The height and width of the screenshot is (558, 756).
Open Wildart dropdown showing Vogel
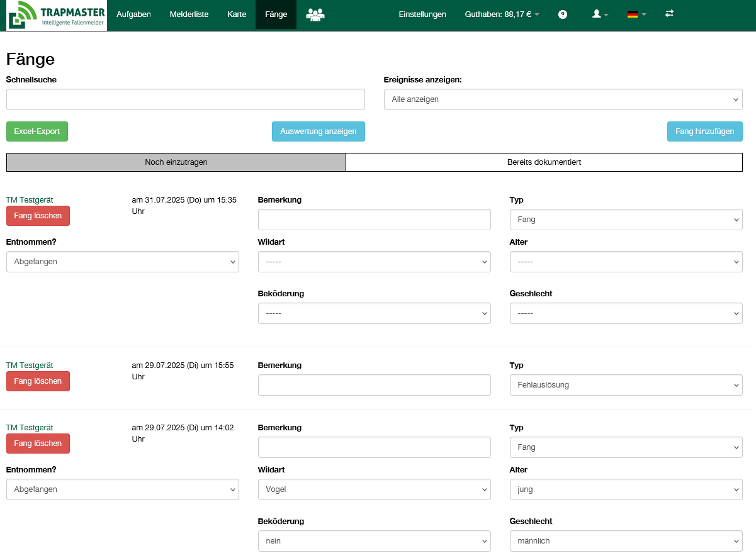pyautogui.click(x=374, y=489)
